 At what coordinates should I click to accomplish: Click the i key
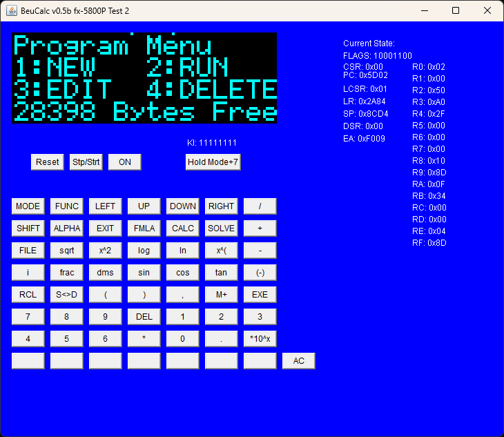[x=28, y=273]
